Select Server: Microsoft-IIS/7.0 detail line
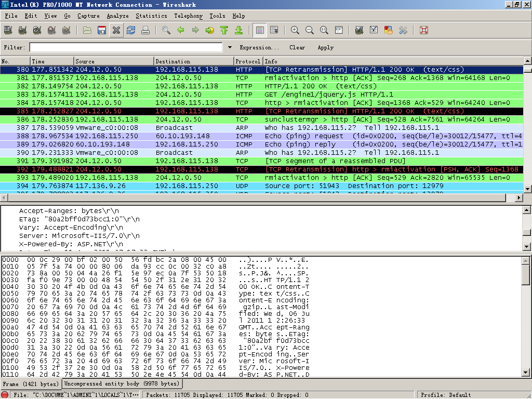 79,236
